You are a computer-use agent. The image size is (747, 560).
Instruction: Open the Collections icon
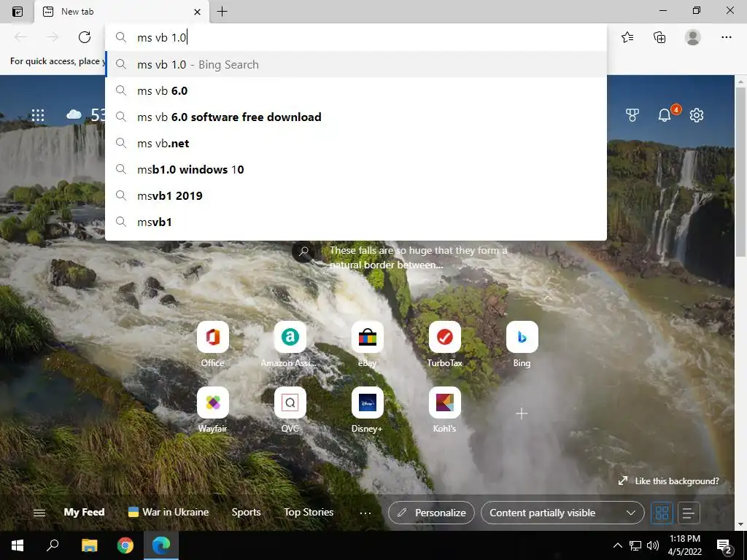pyautogui.click(x=659, y=37)
